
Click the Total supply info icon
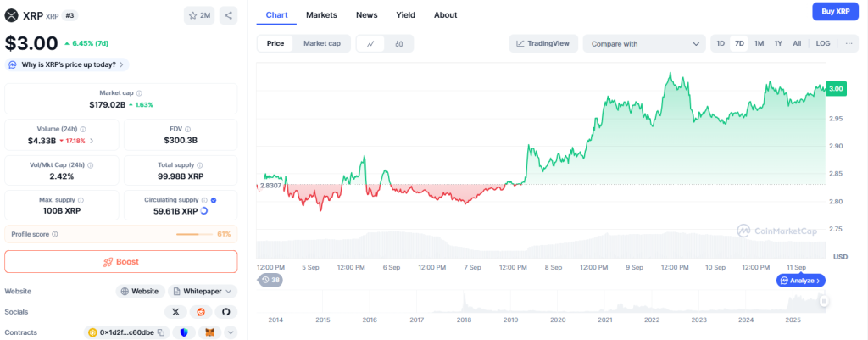click(200, 165)
